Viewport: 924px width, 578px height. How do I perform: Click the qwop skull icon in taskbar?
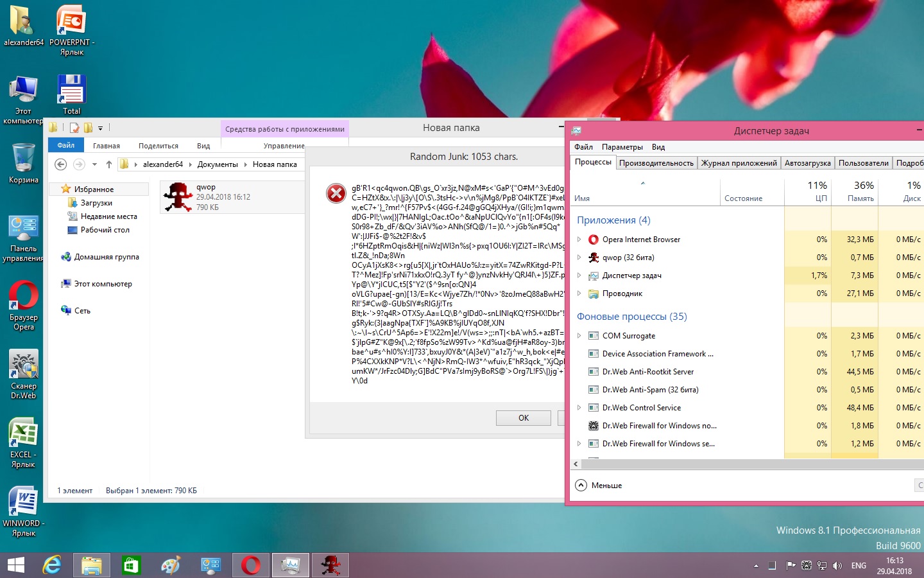(330, 565)
